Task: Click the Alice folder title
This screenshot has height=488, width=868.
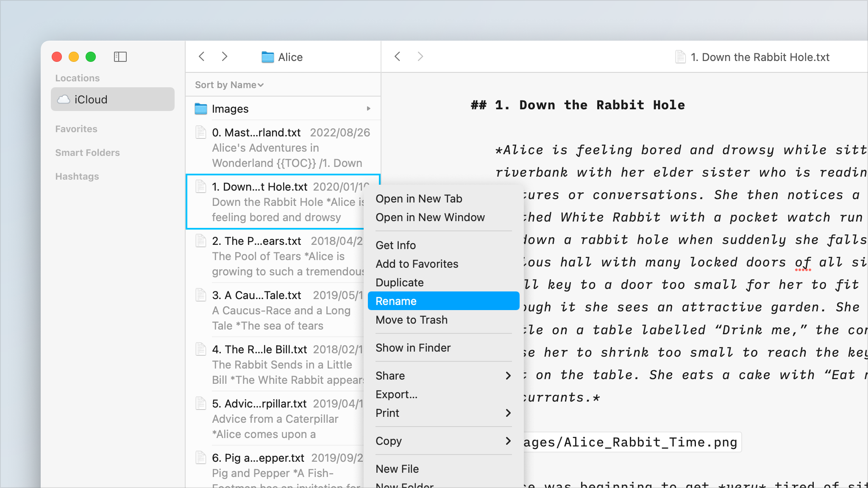Action: (x=290, y=57)
